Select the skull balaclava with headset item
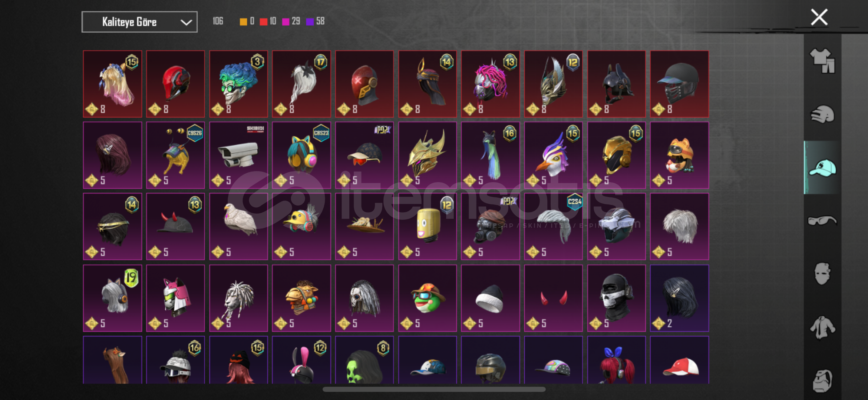Screen dimensions: 868x400 click(616, 298)
